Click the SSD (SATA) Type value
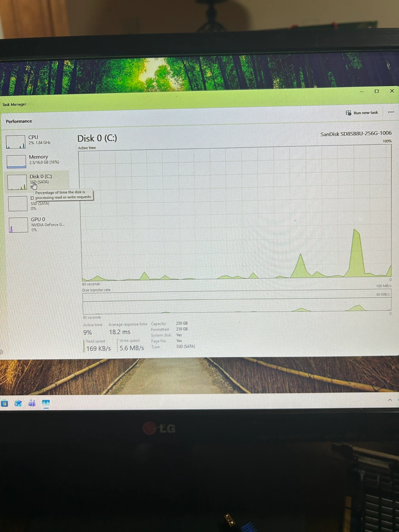The width and height of the screenshot is (399, 532). 185,347
